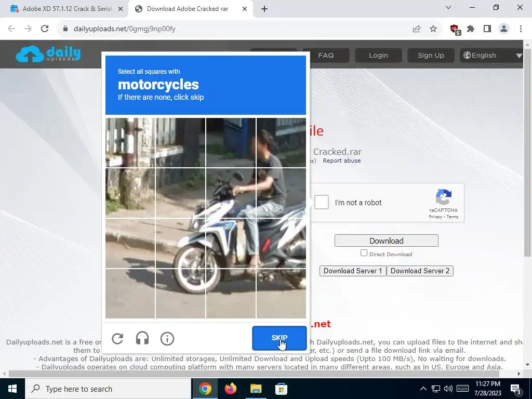Click the browser forward arrow
This screenshot has height=399, width=532.
coord(28,29)
